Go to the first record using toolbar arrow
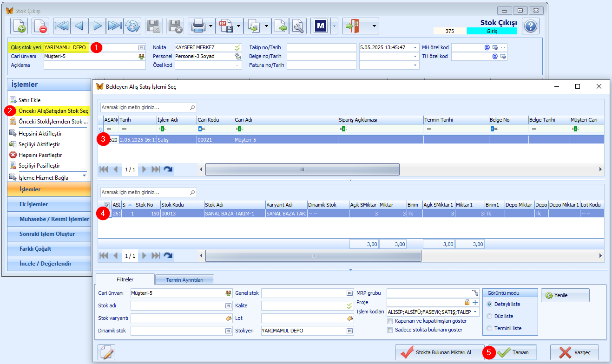This screenshot has width=612, height=364. (62, 26)
